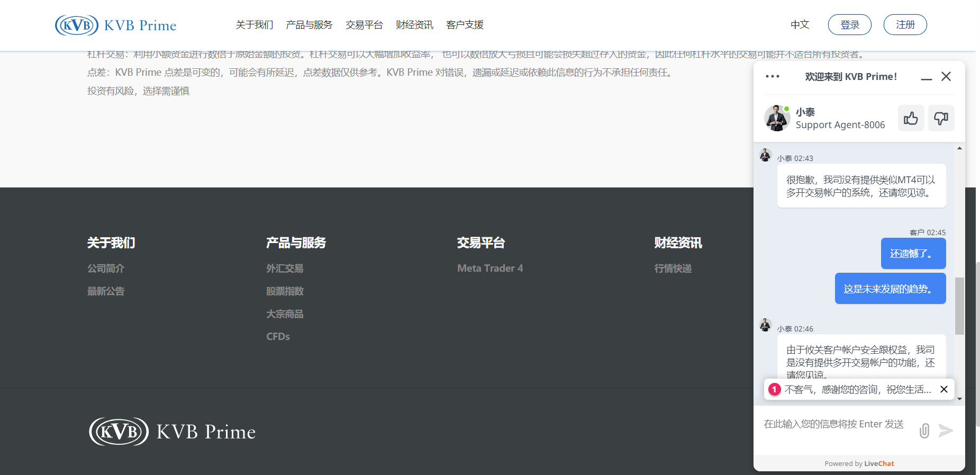
Task: Open footer link 大宗商品
Action: pyautogui.click(x=285, y=314)
